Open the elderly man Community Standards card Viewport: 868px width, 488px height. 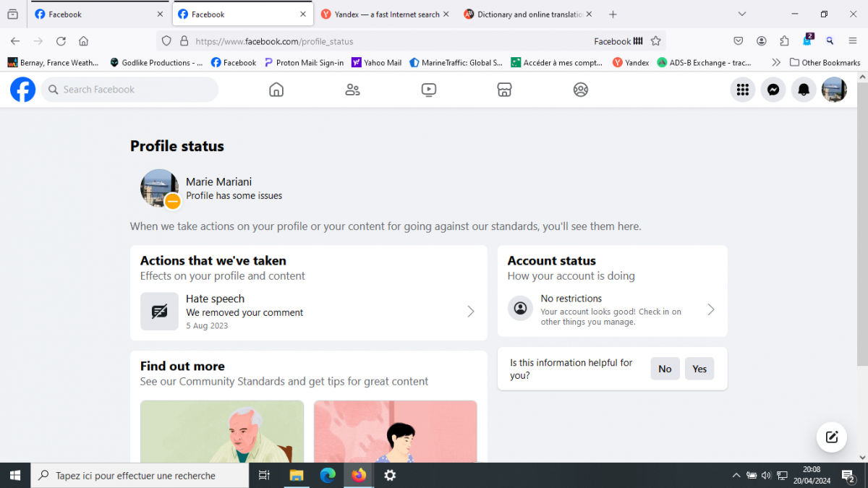(222, 432)
